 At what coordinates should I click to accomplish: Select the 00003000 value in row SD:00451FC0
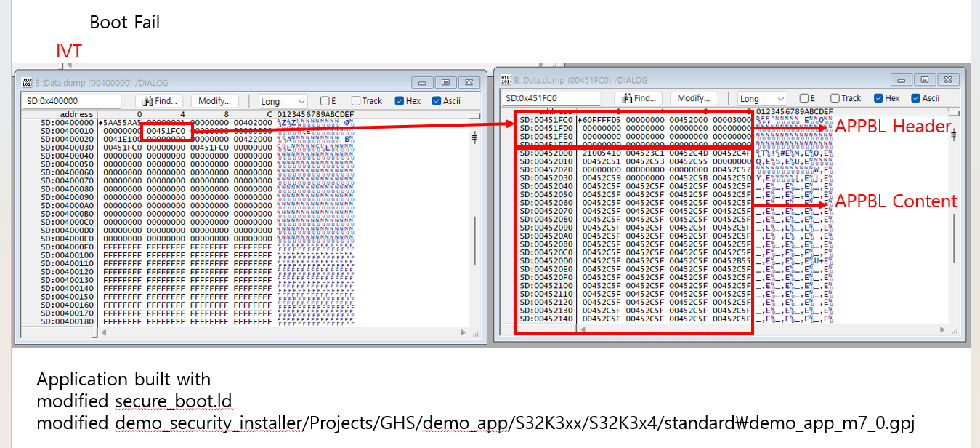pos(732,120)
